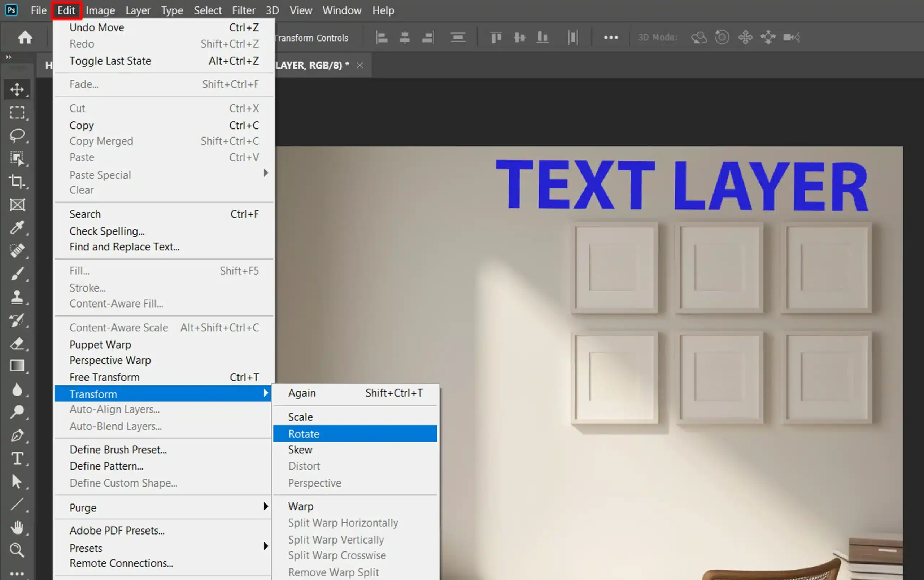
Task: Select the Gradient tool
Action: (17, 366)
